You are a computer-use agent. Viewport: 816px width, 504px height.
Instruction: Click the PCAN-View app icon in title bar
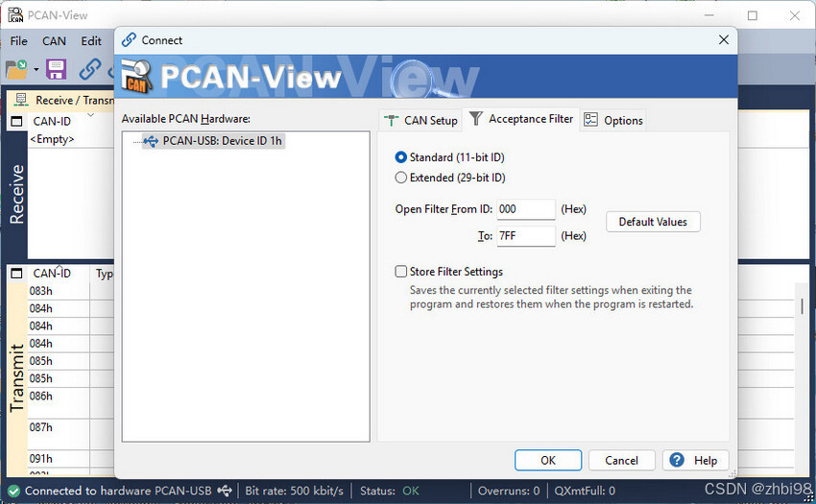click(x=15, y=15)
